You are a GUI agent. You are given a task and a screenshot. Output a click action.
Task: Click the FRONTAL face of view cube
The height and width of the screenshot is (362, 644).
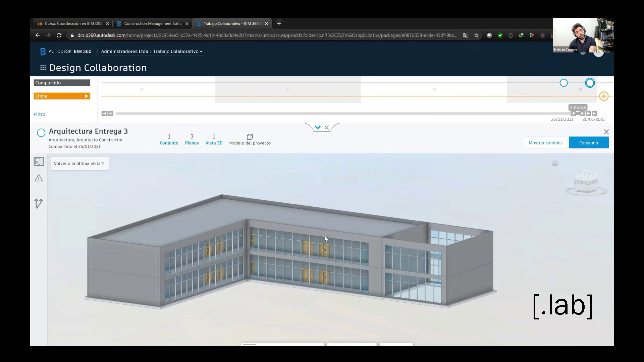(581, 182)
